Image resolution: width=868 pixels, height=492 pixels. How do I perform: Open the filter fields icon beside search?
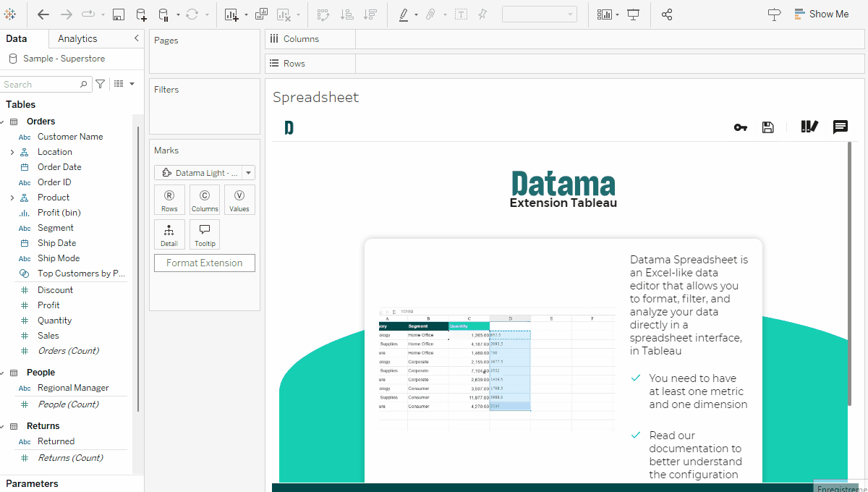[101, 84]
